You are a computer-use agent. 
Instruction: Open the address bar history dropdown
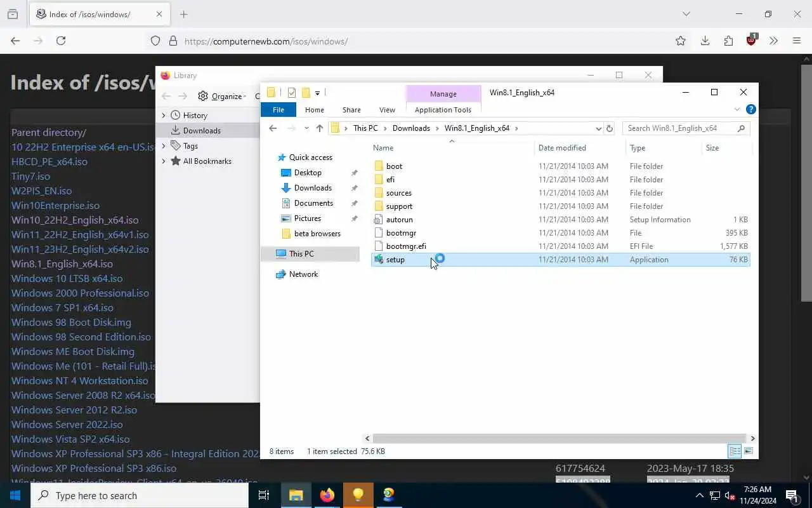pos(598,128)
